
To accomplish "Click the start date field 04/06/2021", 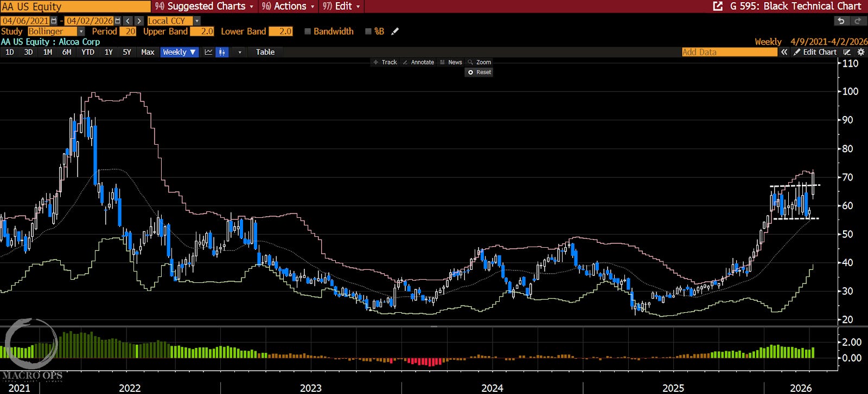I will coord(25,21).
